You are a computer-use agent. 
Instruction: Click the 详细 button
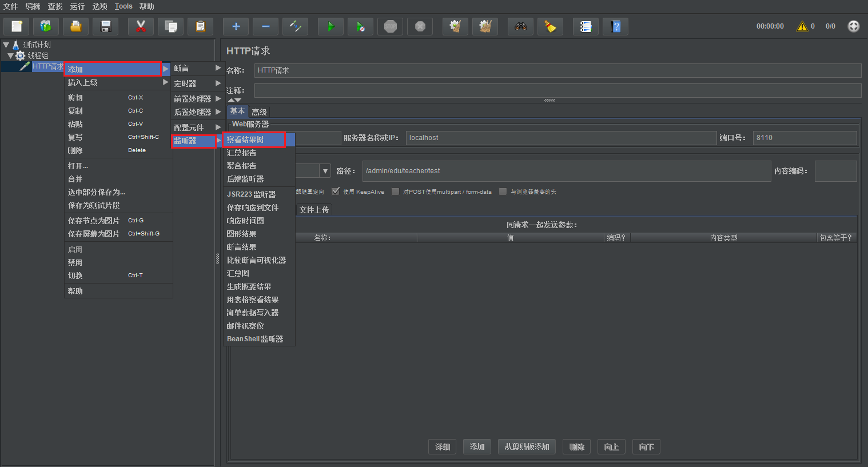pyautogui.click(x=443, y=447)
